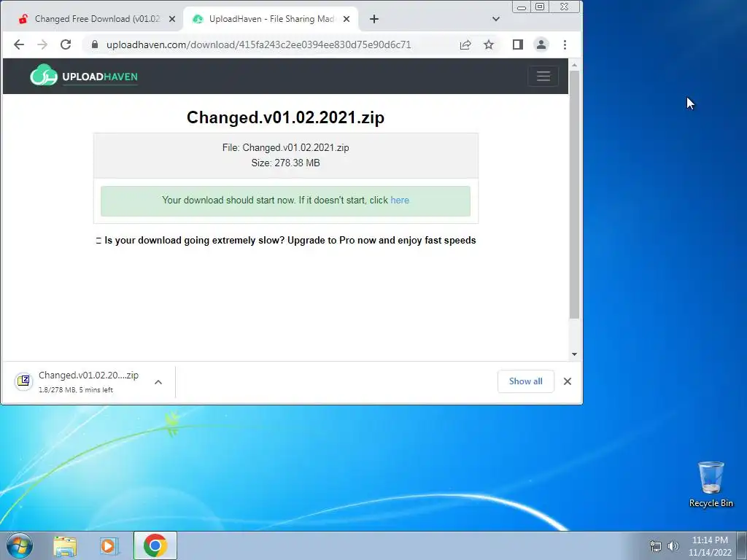The image size is (747, 560).
Task: Click the browser forward arrow
Action: tap(42, 44)
